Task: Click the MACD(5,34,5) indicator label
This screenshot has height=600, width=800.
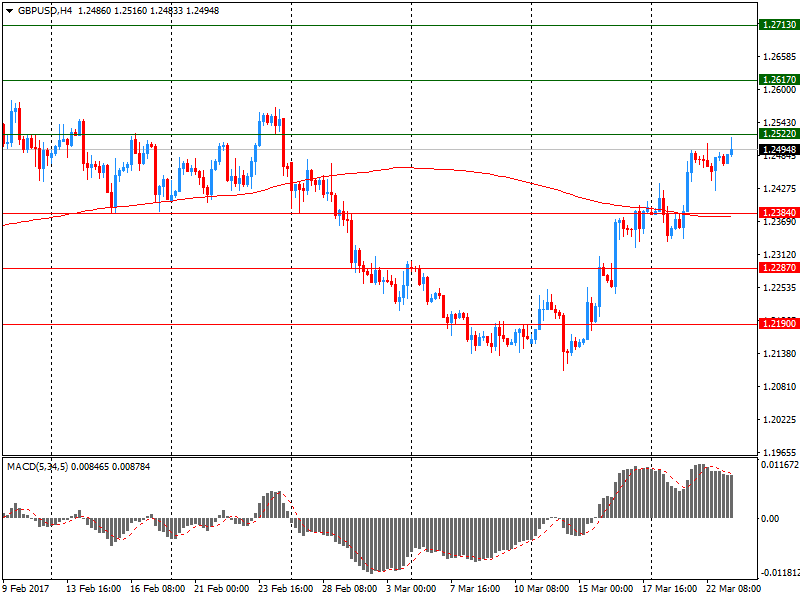Action: (37, 466)
